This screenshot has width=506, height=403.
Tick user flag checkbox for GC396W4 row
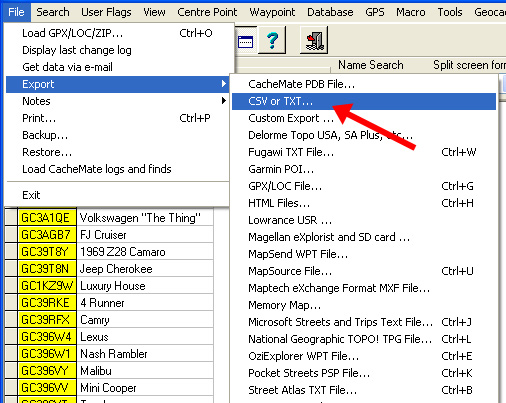pyautogui.click(x=11, y=337)
